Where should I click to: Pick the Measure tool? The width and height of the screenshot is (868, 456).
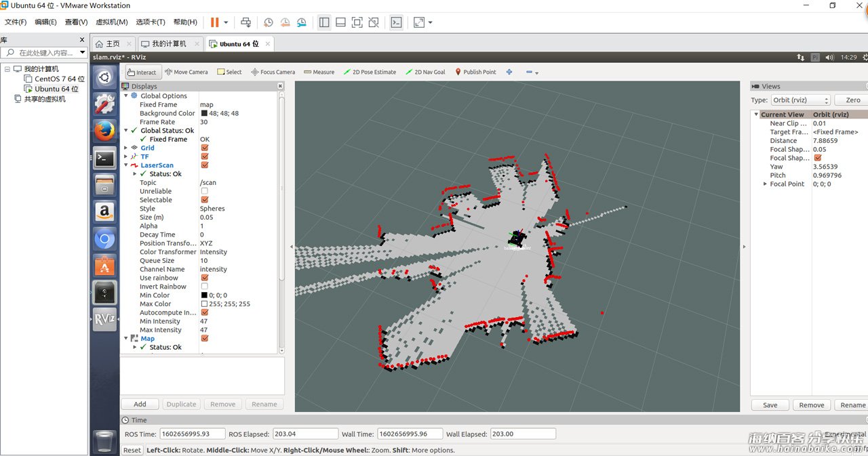pos(319,72)
